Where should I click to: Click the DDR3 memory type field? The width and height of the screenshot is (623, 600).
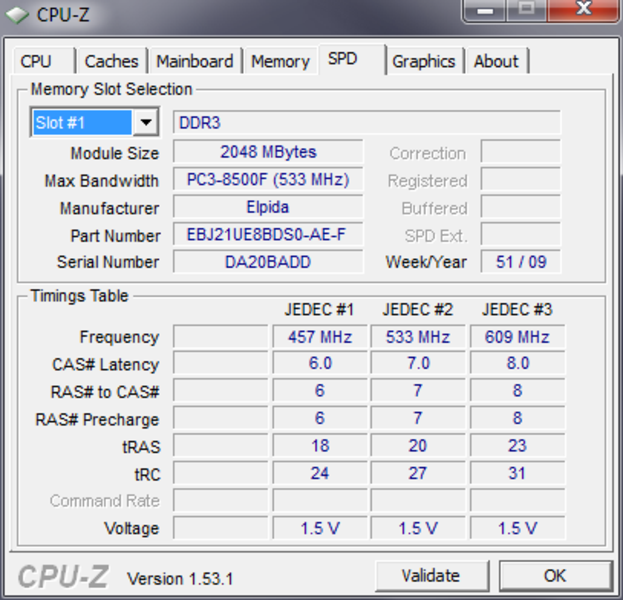[367, 122]
